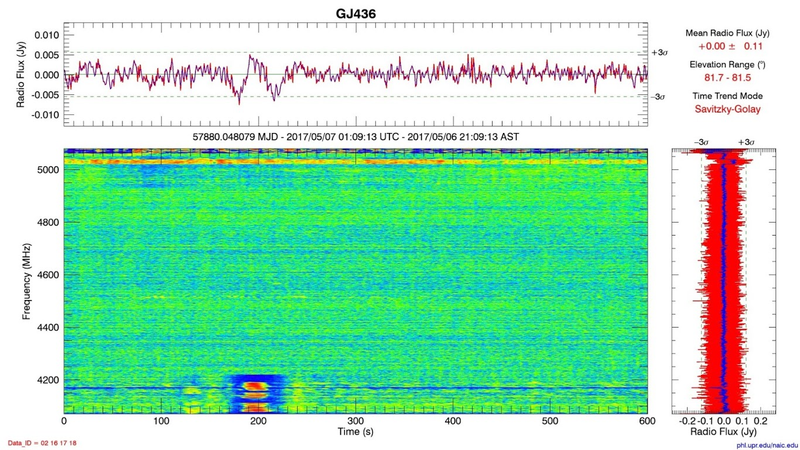
Task: Click the flux dip near 180 s in time series
Action: click(239, 98)
